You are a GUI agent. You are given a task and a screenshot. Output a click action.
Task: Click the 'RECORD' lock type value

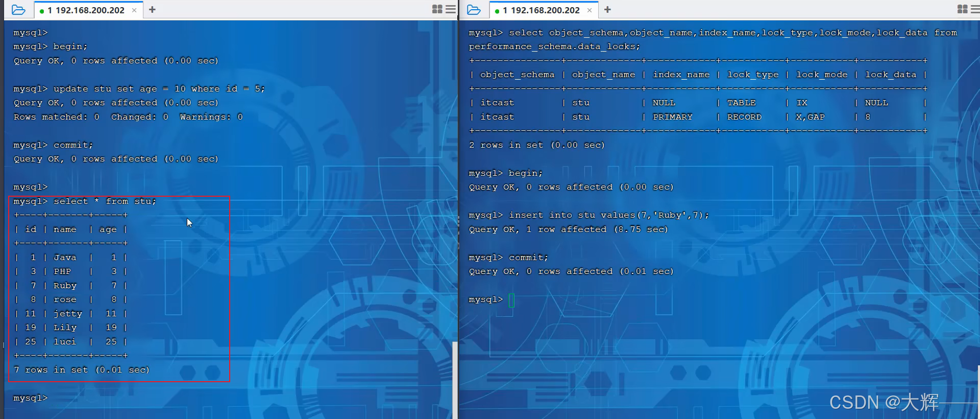click(x=744, y=117)
